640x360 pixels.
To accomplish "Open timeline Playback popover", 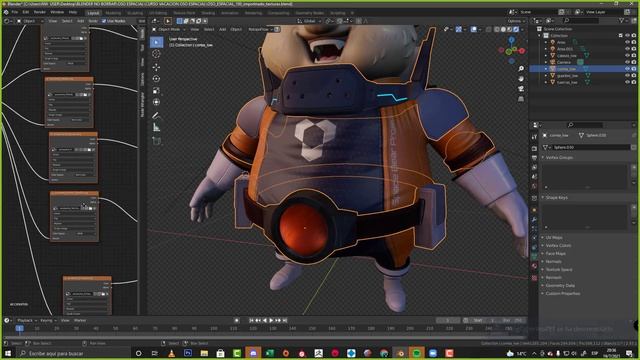I will [27, 320].
